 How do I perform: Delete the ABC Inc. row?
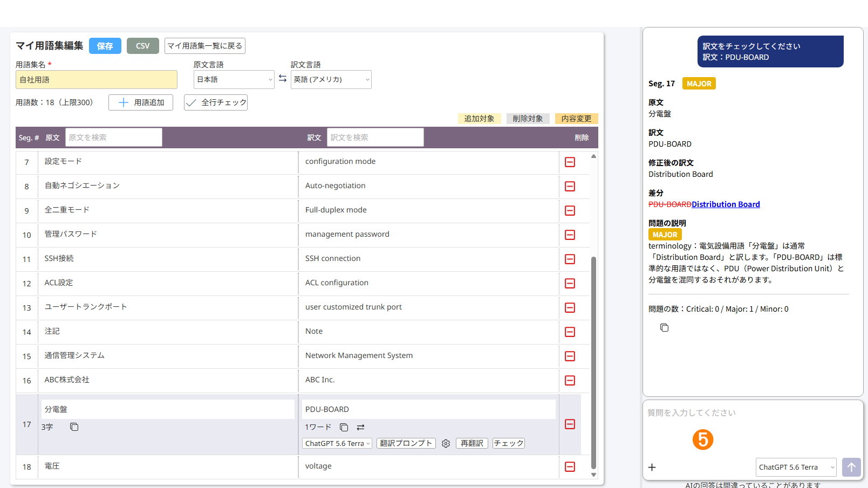pyautogui.click(x=570, y=380)
